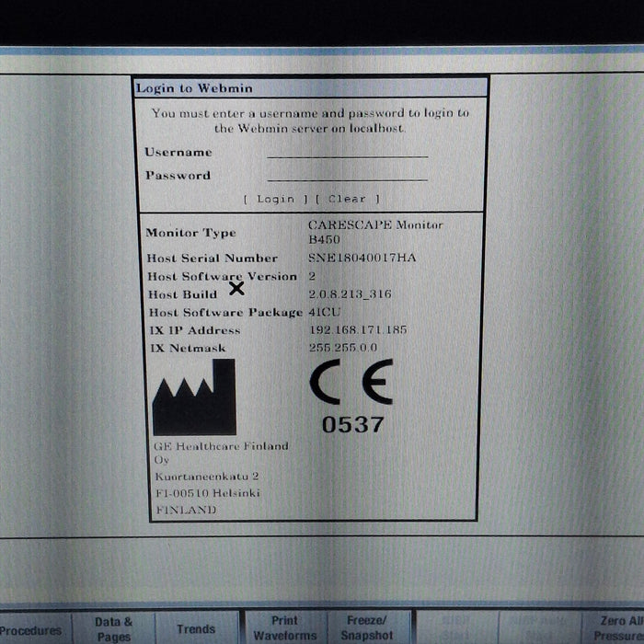Click serial number SNE18040017HA
The width and height of the screenshot is (644, 644).
point(362,258)
